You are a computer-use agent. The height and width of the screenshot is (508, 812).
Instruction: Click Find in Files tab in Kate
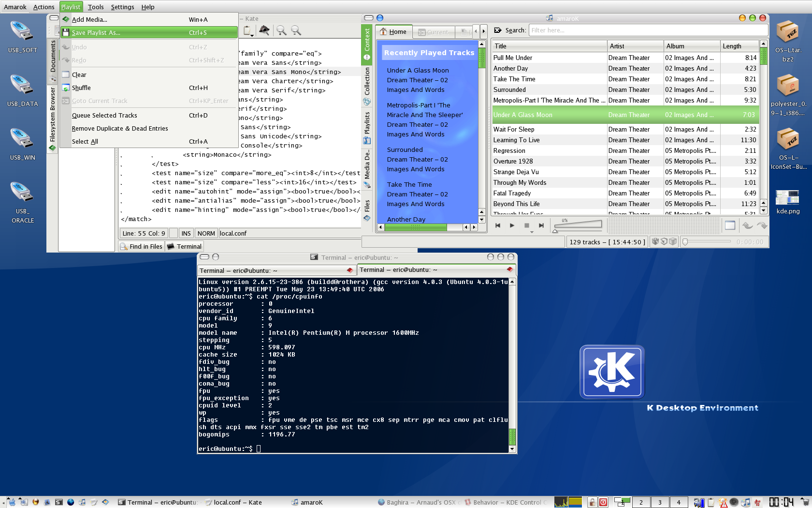point(141,246)
